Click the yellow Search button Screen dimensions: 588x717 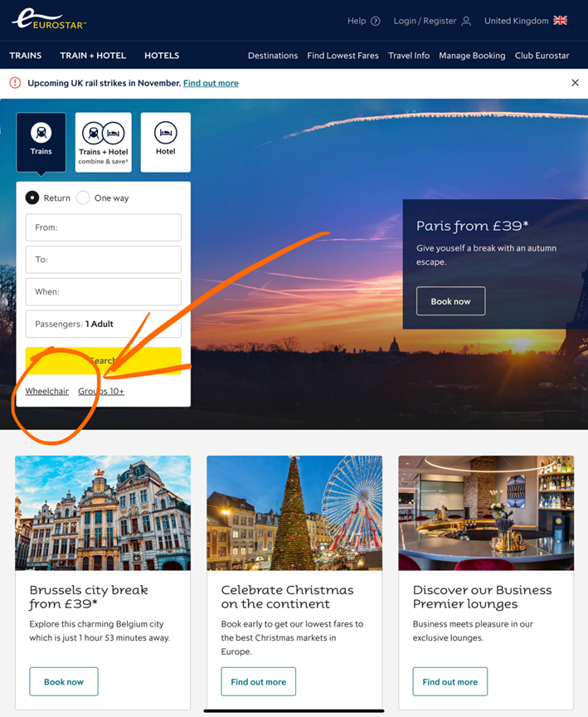pyautogui.click(x=104, y=360)
